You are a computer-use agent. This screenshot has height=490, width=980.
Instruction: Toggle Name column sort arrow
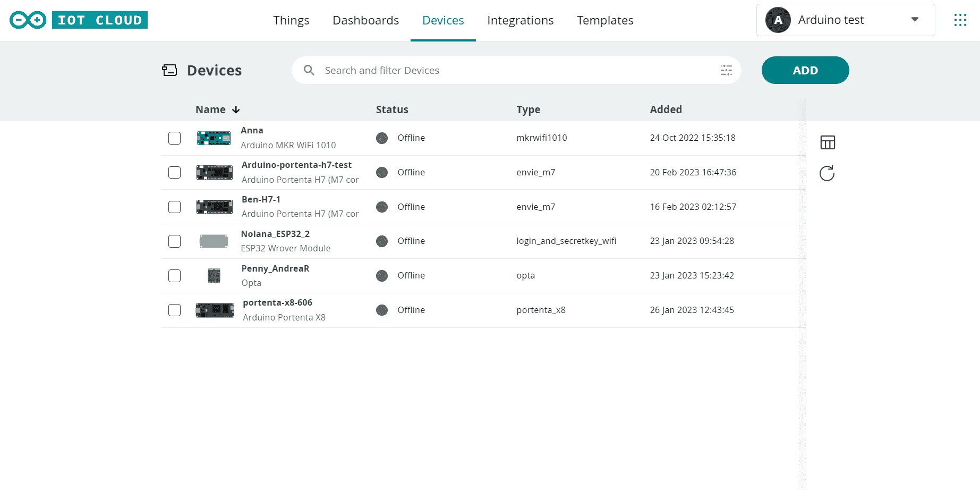236,110
